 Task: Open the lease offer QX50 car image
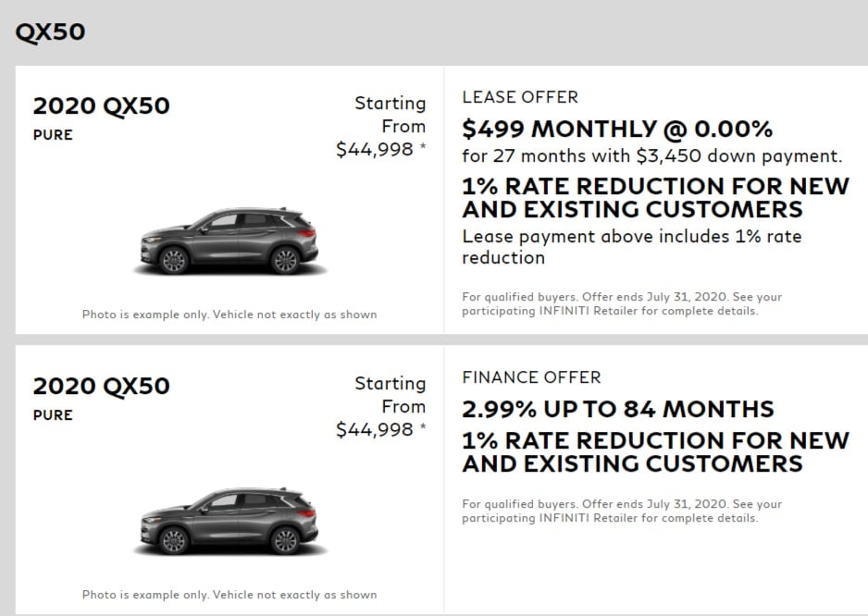click(x=229, y=241)
